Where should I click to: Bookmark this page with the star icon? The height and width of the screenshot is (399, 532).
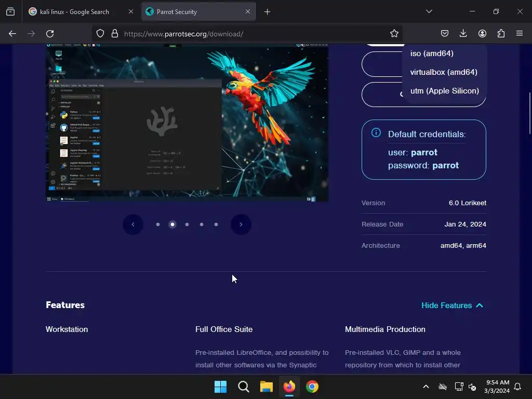(394, 34)
